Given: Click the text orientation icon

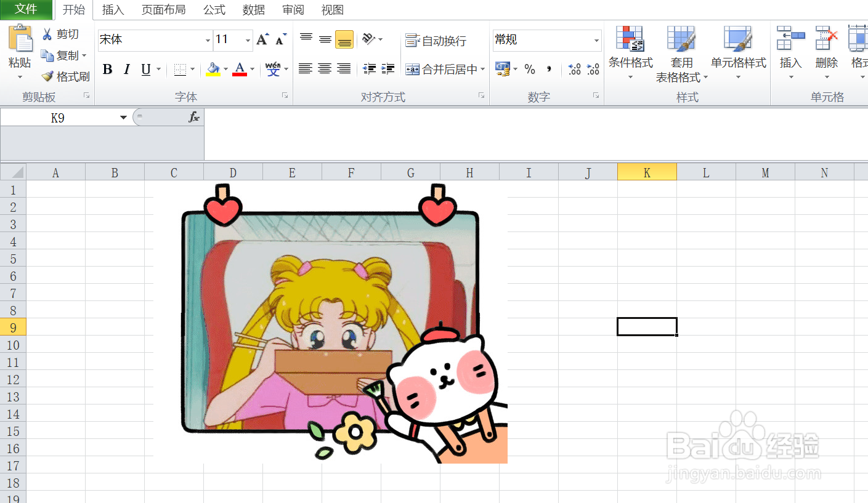Looking at the screenshot, I should (368, 39).
